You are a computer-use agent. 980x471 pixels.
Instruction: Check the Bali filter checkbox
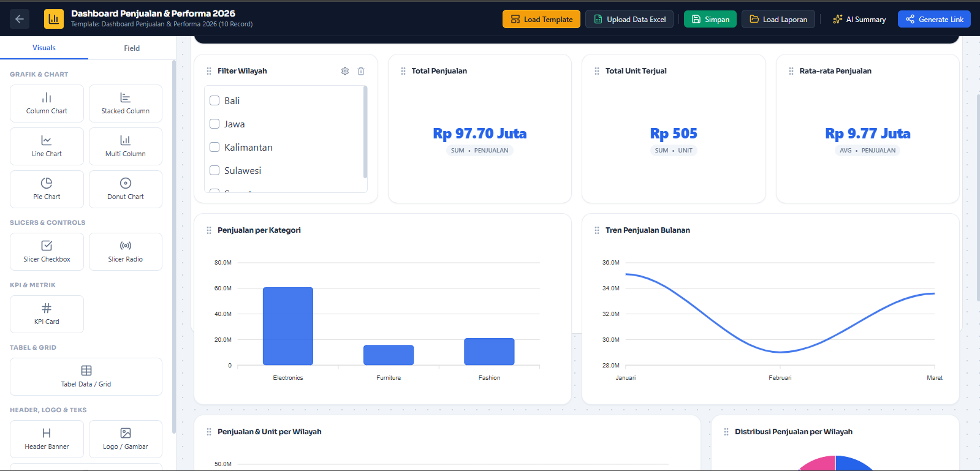tap(215, 100)
